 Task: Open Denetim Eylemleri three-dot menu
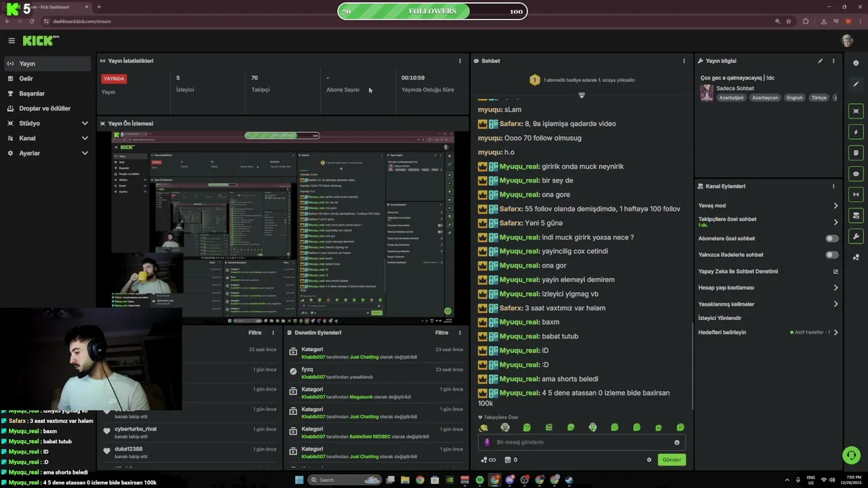tap(460, 333)
